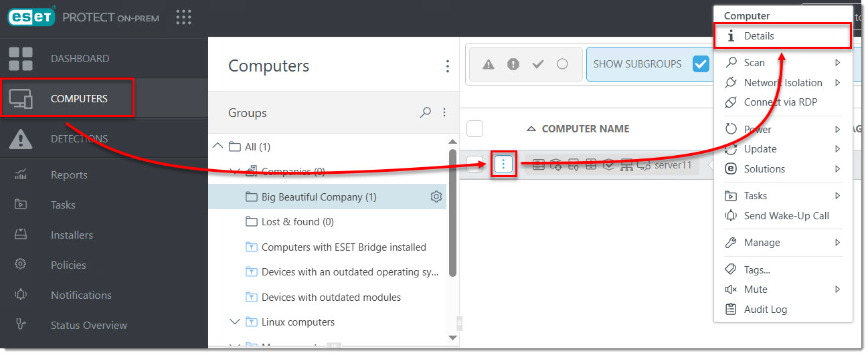Collapse the All (1) group
Viewport: 868px width, 355px height.
coord(218,146)
